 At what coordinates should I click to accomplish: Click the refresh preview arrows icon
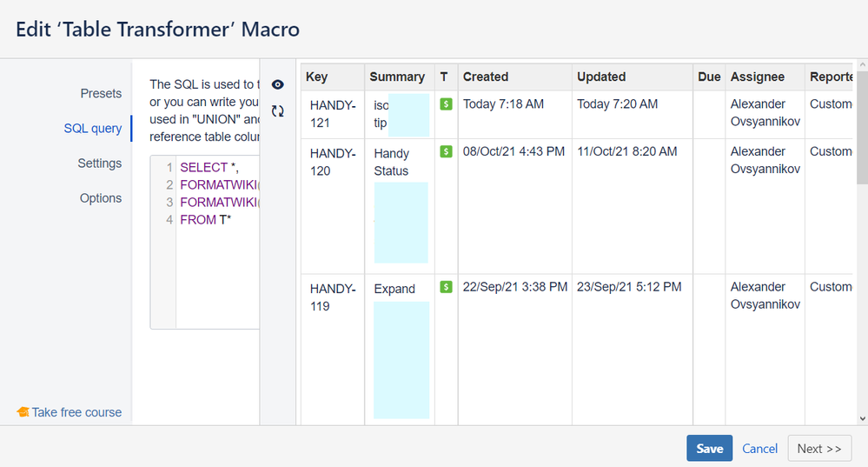278,111
